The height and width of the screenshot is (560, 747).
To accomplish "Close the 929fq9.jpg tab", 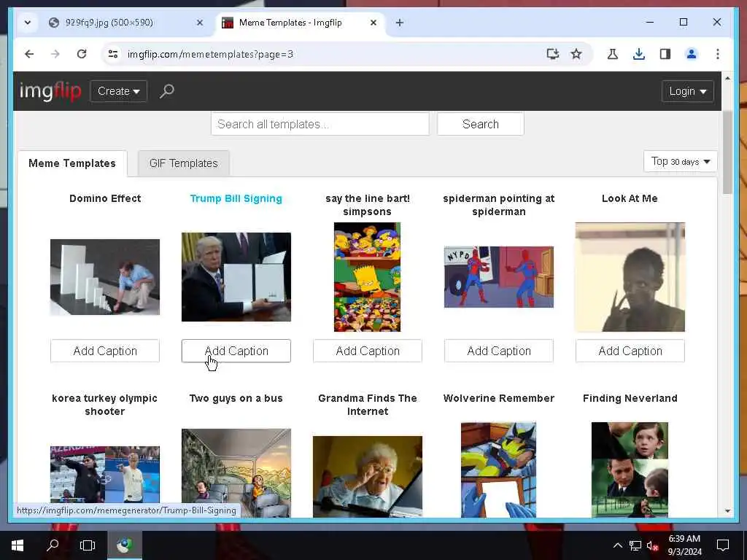I will click(x=200, y=23).
